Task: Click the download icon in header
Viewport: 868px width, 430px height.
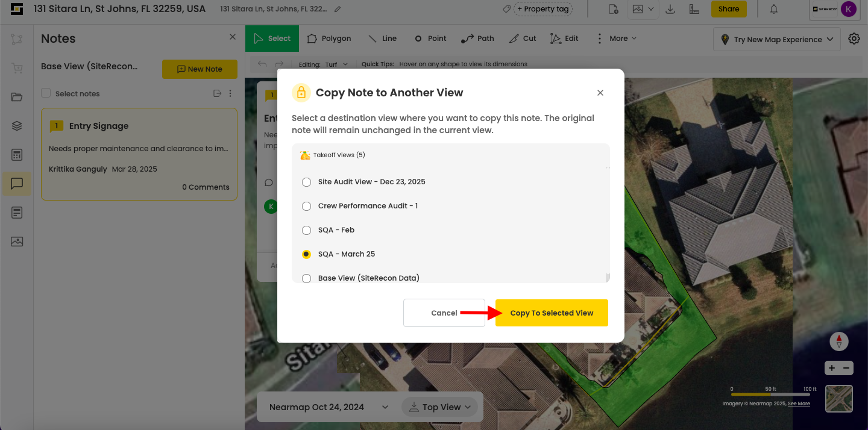Action: (x=670, y=9)
